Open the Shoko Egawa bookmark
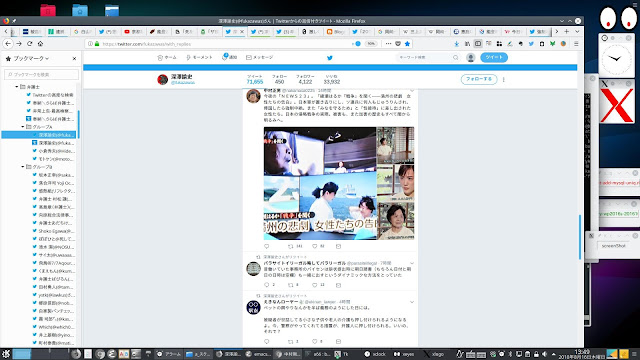The width and height of the screenshot is (640, 360). click(53, 231)
